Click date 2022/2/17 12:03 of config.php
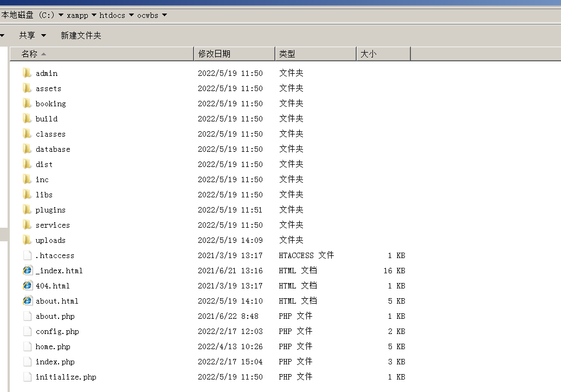Image resolution: width=561 pixels, height=392 pixels. point(230,331)
